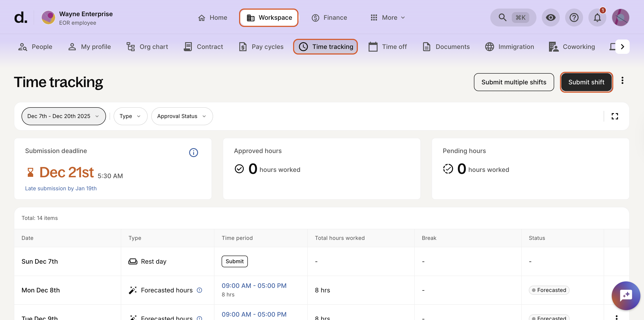Click the Submit shift button
The height and width of the screenshot is (320, 644).
point(586,82)
